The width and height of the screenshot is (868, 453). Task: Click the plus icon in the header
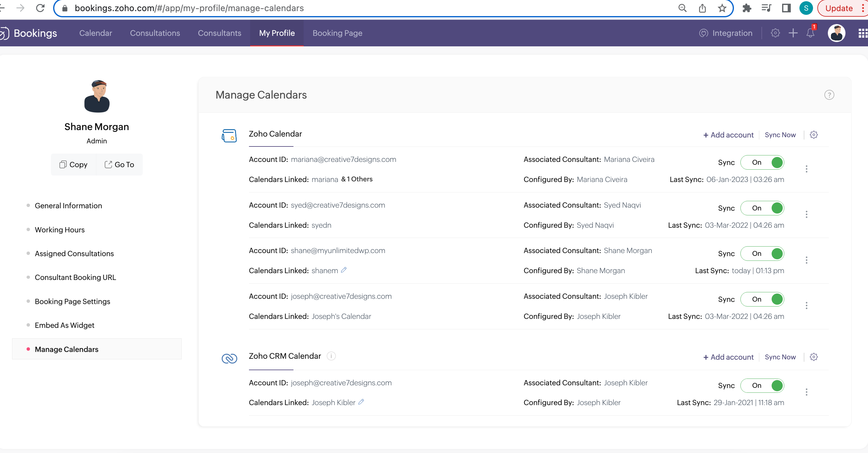pyautogui.click(x=793, y=33)
